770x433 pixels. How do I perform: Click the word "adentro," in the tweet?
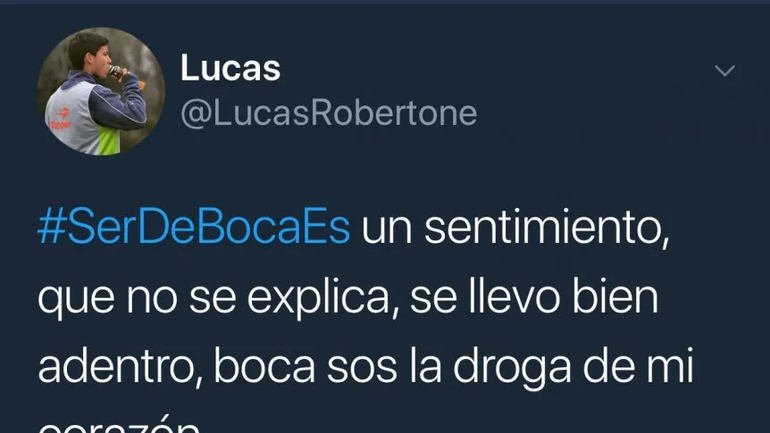tap(120, 368)
